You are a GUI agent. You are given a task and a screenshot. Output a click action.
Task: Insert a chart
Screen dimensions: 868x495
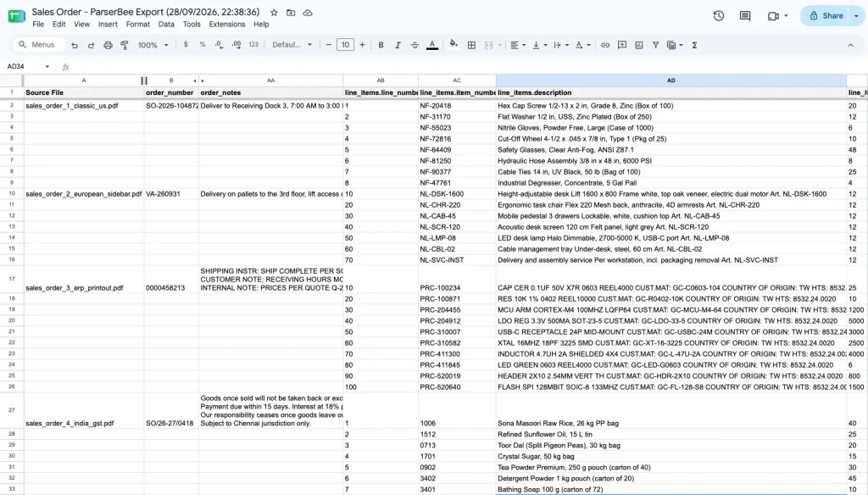pos(639,45)
